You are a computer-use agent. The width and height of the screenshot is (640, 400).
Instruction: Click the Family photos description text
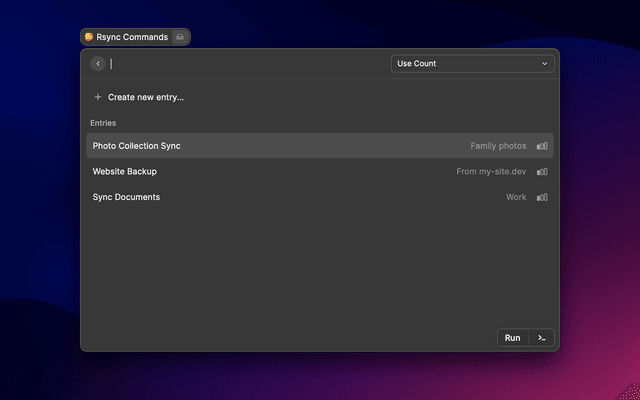pos(498,146)
